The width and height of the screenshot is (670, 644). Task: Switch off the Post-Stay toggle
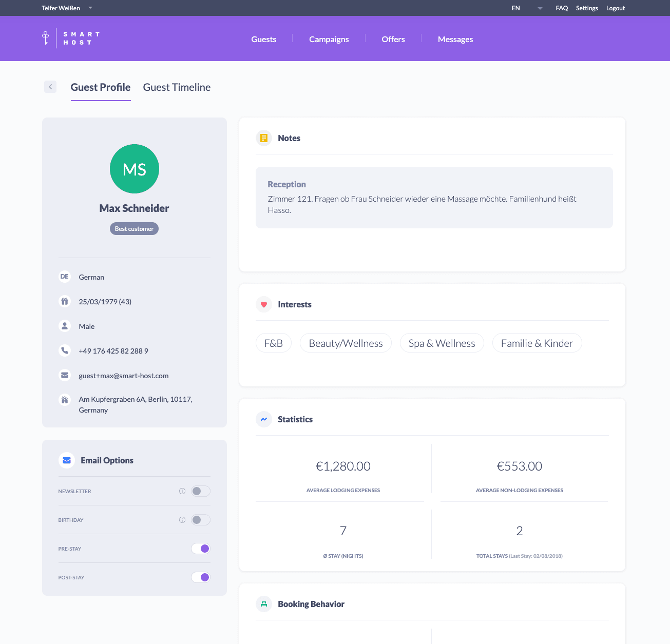click(x=201, y=577)
